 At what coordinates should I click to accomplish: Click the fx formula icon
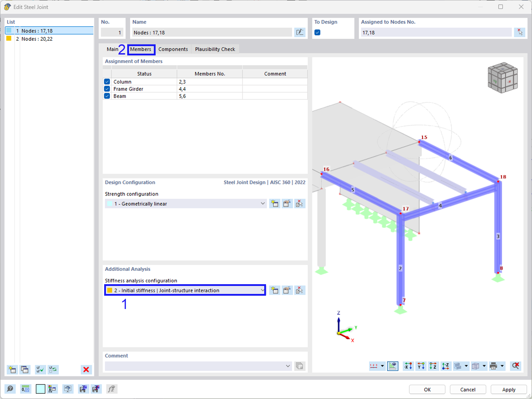pyautogui.click(x=111, y=389)
